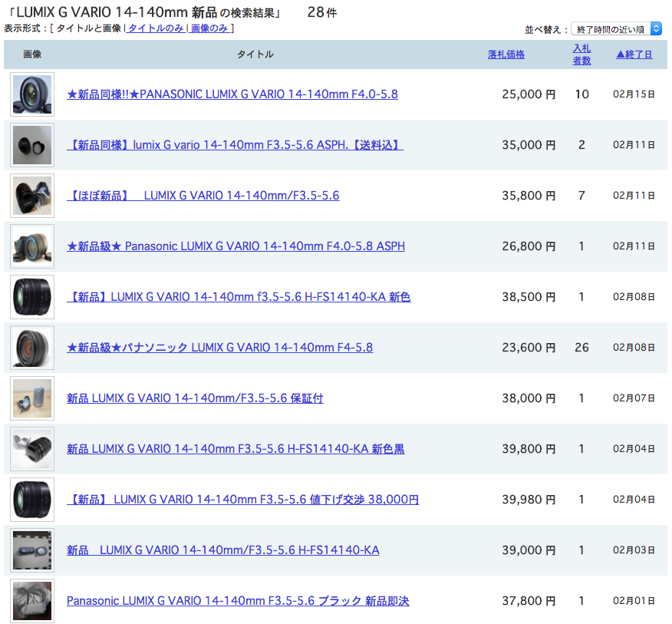Click thumbnail of the 37,800 円 lens listing
Image resolution: width=672 pixels, height=624 pixels.
pos(32,600)
